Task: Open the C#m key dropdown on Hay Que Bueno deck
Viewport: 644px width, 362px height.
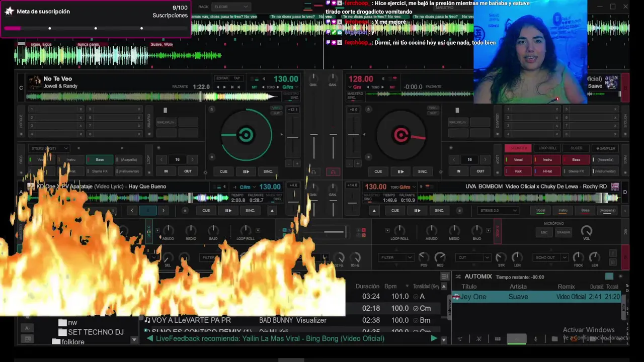Action: (x=248, y=187)
